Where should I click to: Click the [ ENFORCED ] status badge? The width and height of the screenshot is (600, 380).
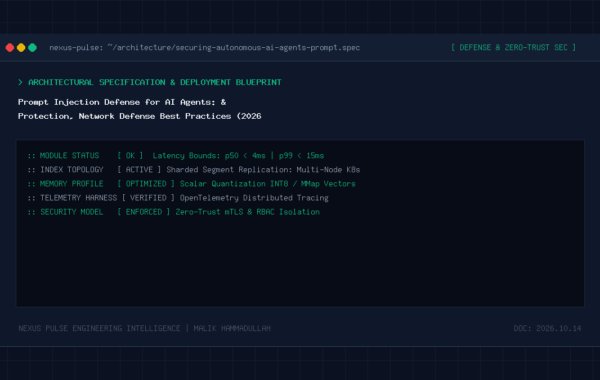[143, 212]
